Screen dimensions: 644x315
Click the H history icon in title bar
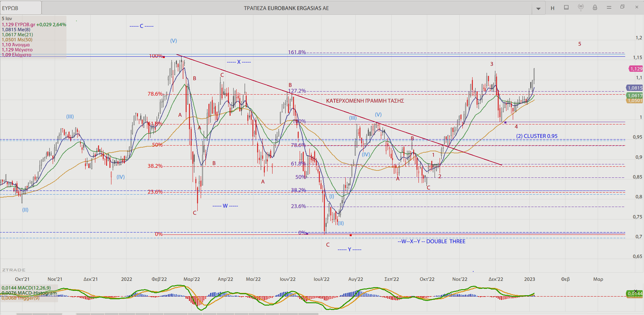(552, 8)
